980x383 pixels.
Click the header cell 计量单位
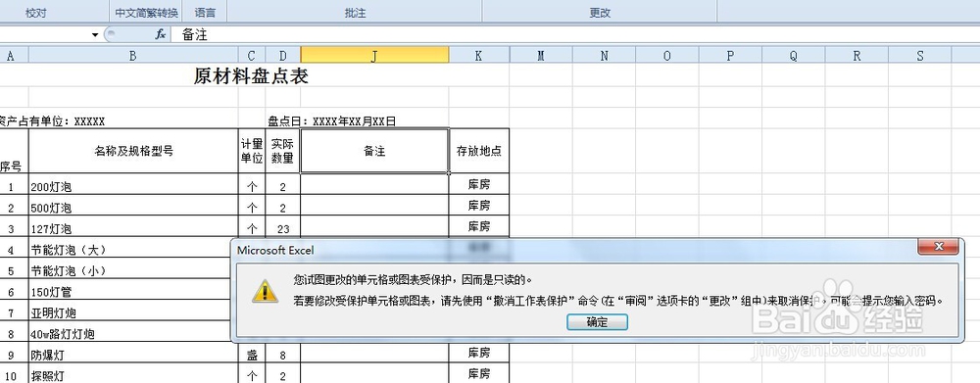[x=252, y=151]
